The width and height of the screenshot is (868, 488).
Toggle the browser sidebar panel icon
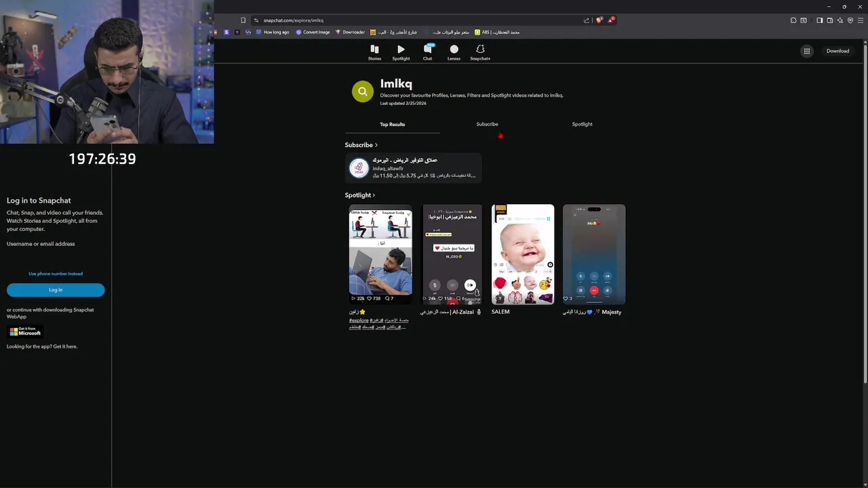pos(819,20)
